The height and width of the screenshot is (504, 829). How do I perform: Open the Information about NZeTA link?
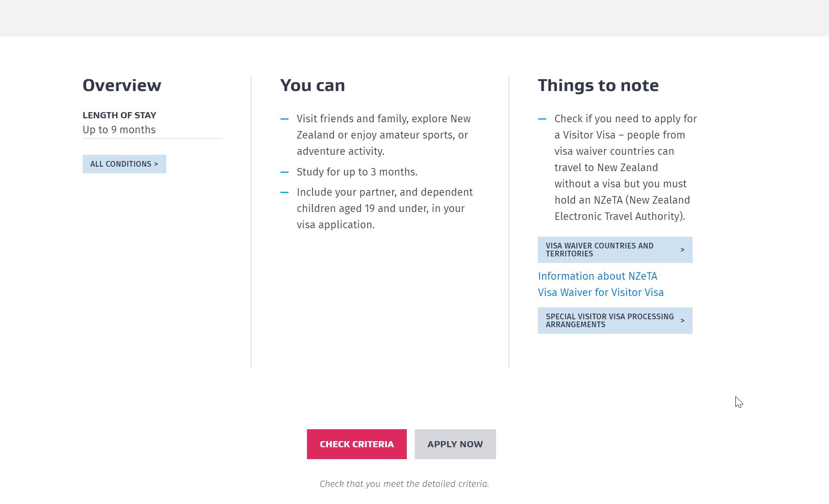pos(597,276)
